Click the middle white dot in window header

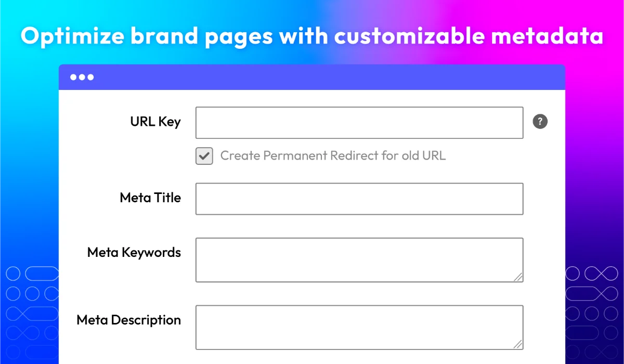point(82,77)
